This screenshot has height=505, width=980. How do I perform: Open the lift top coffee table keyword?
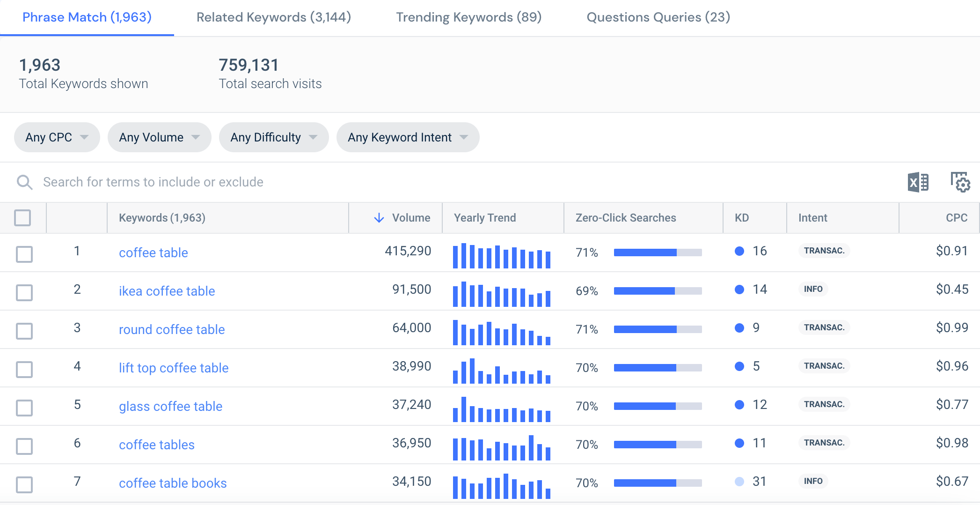pos(174,368)
